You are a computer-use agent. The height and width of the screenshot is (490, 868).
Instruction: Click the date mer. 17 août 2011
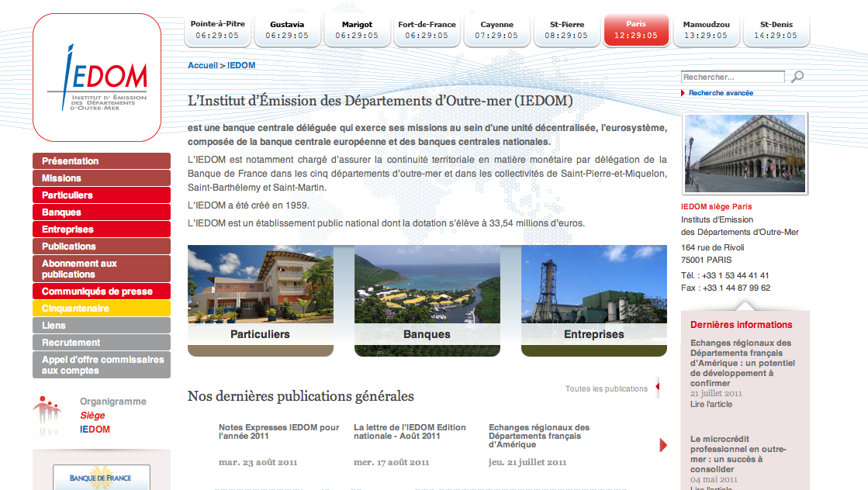point(392,462)
